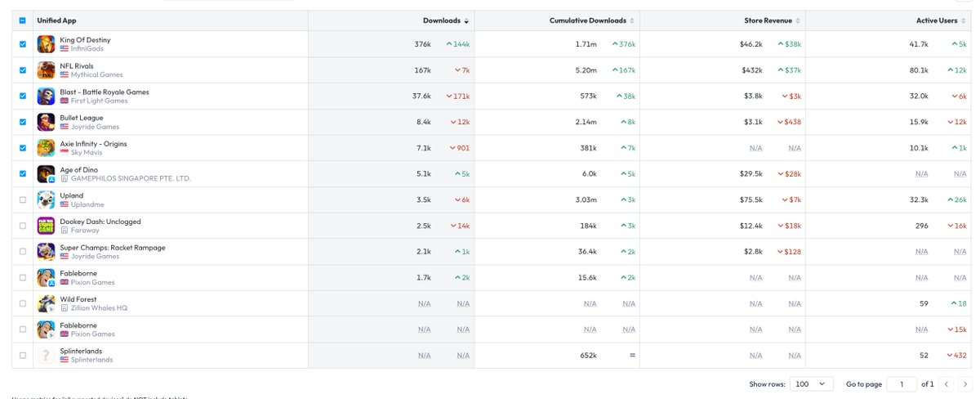Check the Upland row checkbox
The width and height of the screenshot is (980, 399).
click(23, 200)
